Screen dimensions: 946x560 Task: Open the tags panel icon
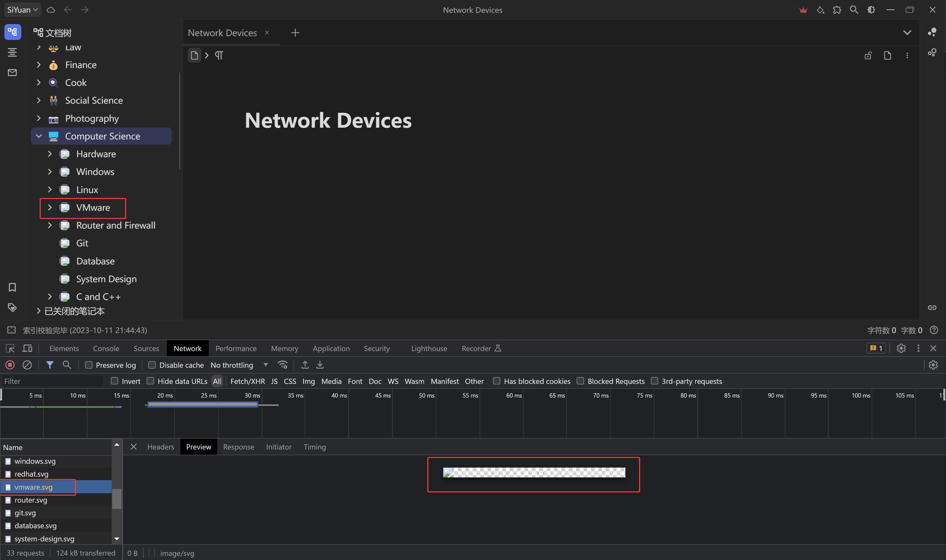pos(12,308)
